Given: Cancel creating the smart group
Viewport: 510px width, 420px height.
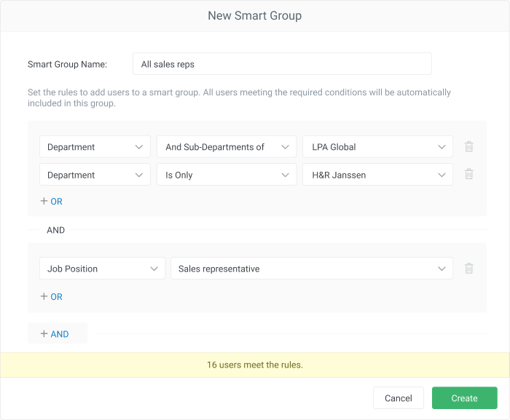Looking at the screenshot, I should pos(398,398).
